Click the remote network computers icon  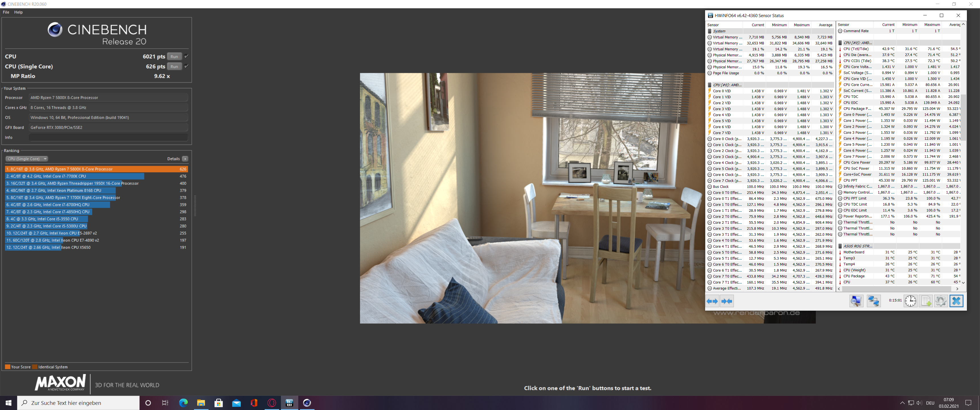coord(873,301)
